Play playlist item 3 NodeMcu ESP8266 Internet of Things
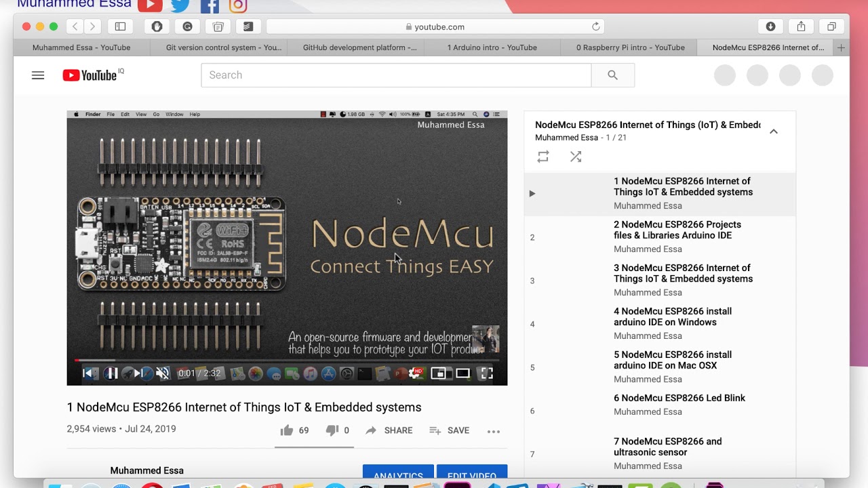868x488 pixels. (x=660, y=281)
